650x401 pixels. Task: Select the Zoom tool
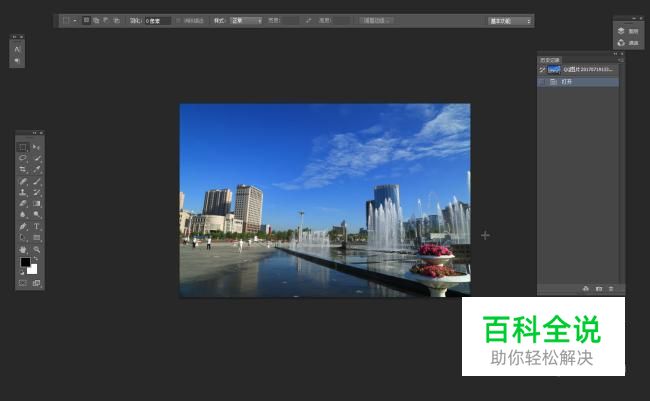[x=36, y=250]
